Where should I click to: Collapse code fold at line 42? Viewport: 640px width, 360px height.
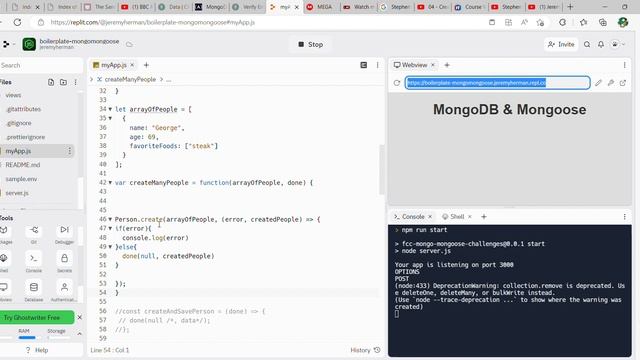110,182
